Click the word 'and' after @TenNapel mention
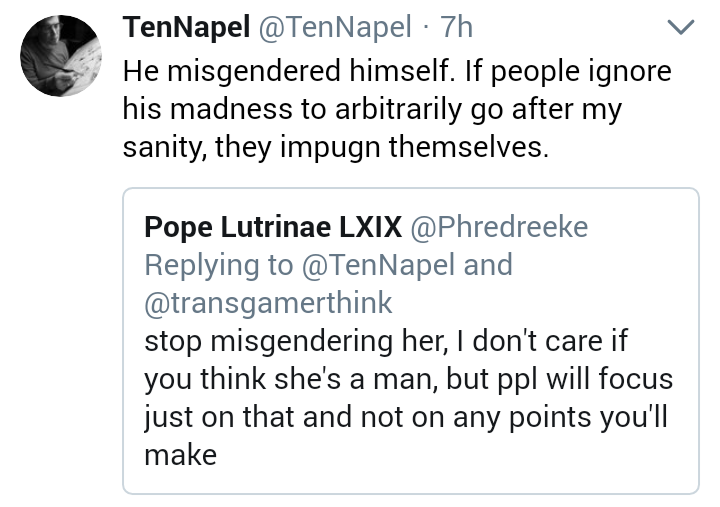 (x=488, y=265)
